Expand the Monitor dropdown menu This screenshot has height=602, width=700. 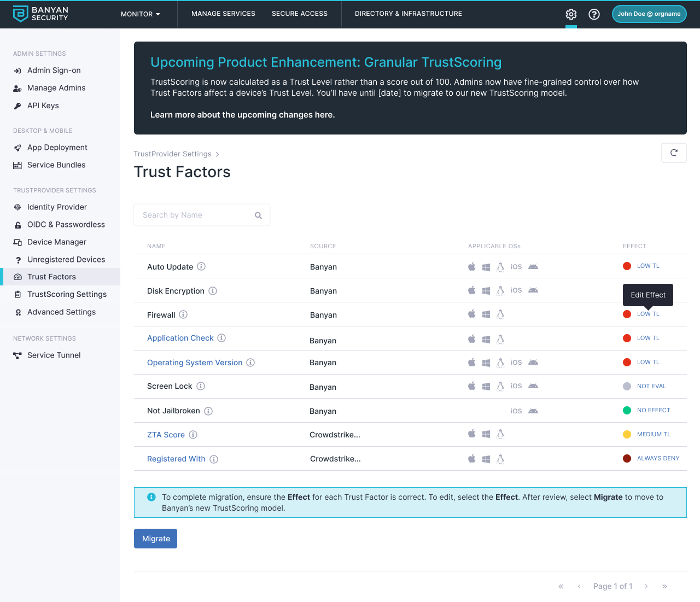(140, 14)
